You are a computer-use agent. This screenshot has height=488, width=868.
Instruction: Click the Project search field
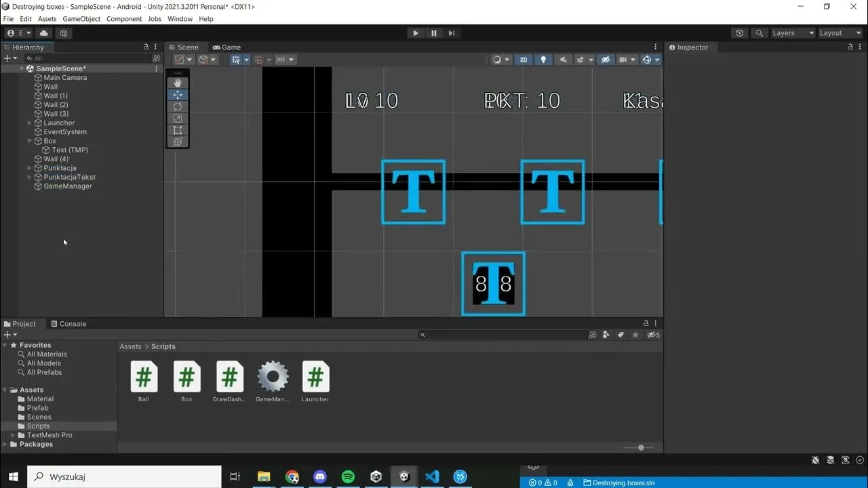(502, 335)
